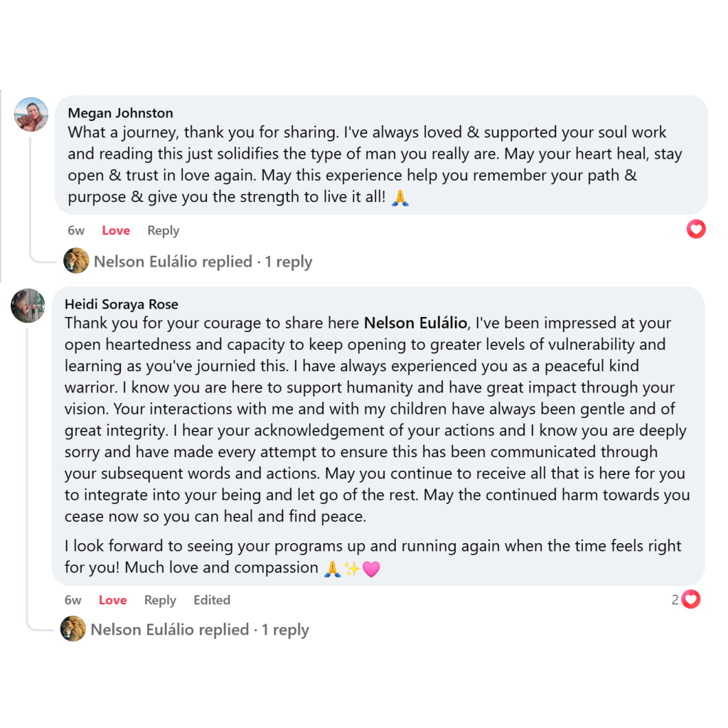This screenshot has width=728, height=728.
Task: Click Heidi Soraya Rose's comment text bubble
Action: coord(377,441)
